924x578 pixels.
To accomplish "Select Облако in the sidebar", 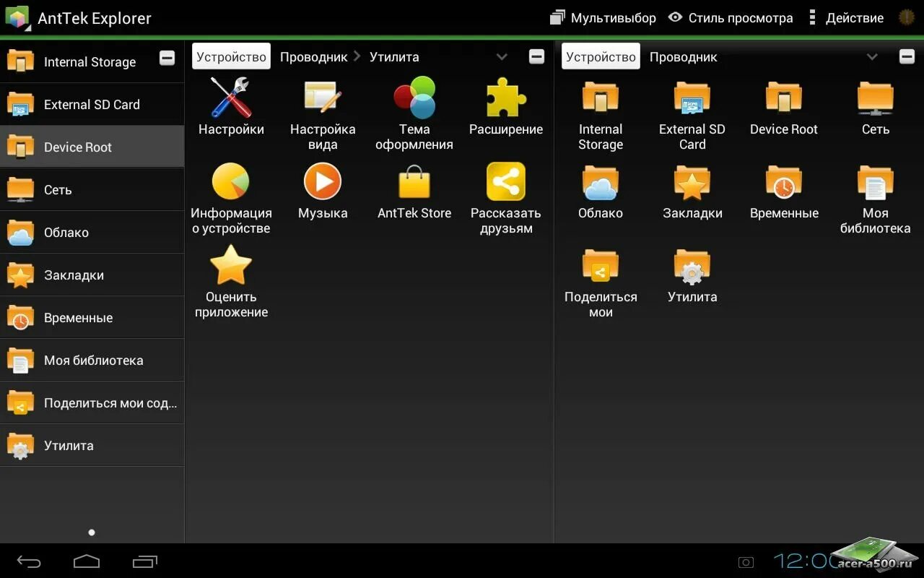I will pos(92,232).
